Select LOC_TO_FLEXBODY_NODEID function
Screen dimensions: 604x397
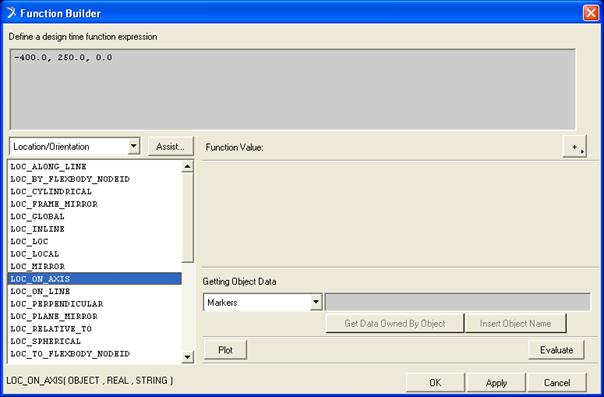[94, 354]
